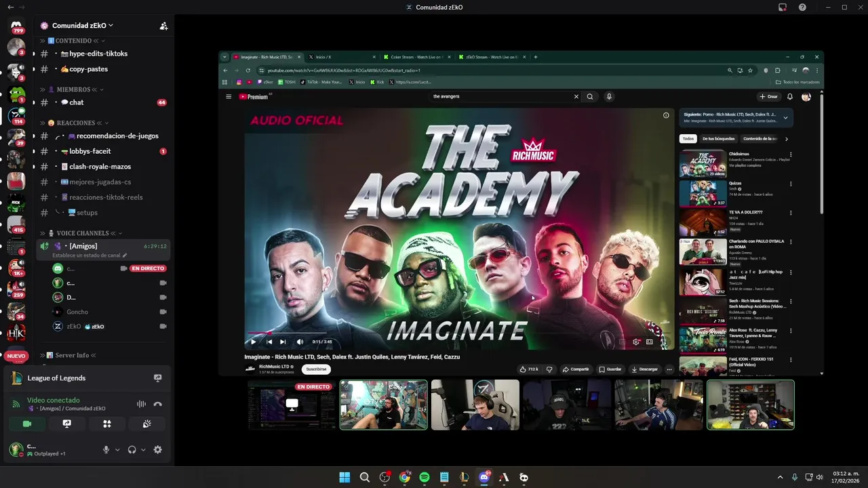
Task: Collapse the MIEMBROS category
Action: click(73, 89)
